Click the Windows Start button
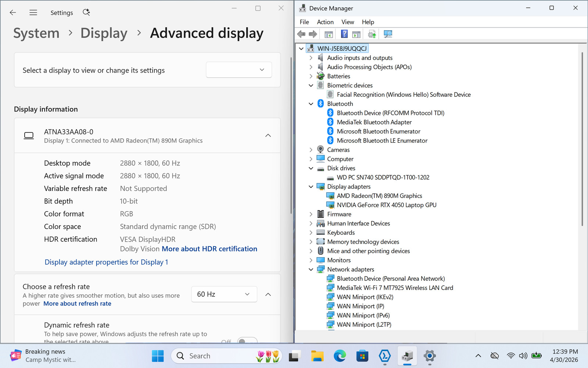Viewport: 588px width, 368px height. click(x=158, y=356)
